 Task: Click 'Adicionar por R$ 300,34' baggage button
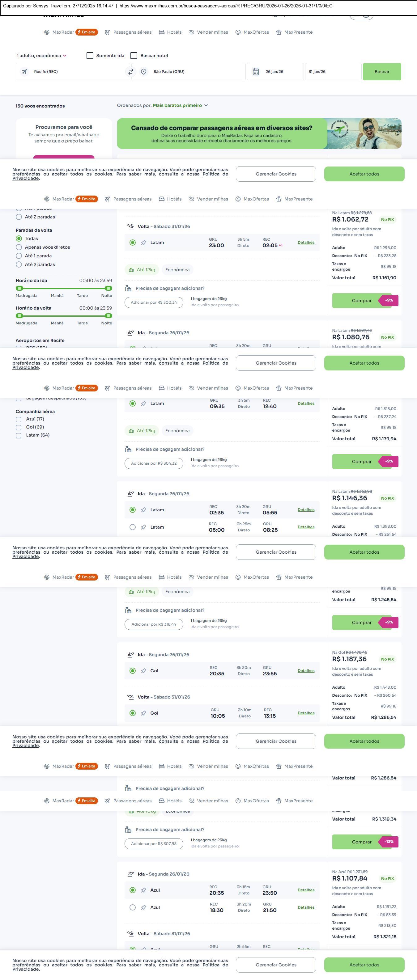click(x=154, y=302)
